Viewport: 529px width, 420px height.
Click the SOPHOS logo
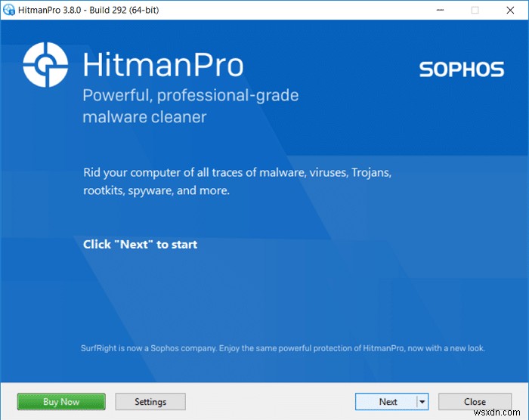(462, 69)
